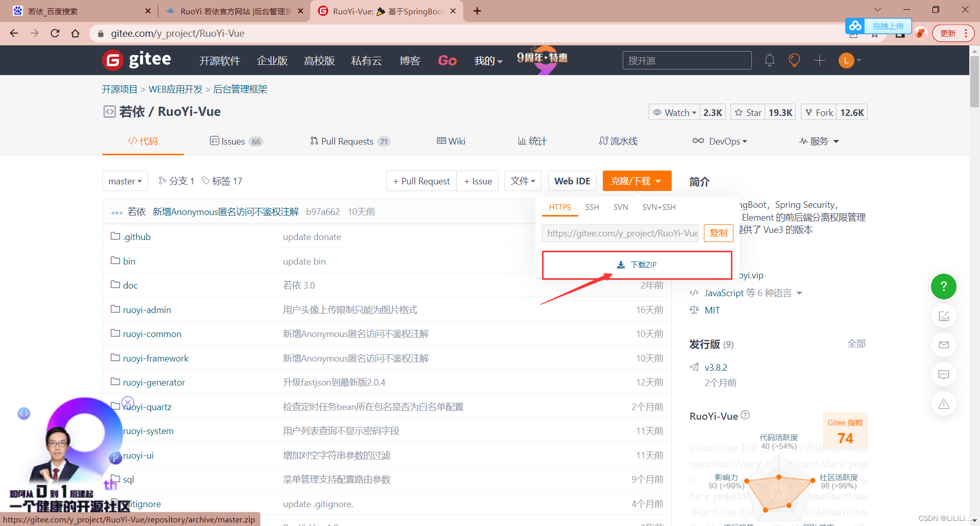Click the browser address bar URL
Viewport: 980px width, 526px height.
(178, 33)
